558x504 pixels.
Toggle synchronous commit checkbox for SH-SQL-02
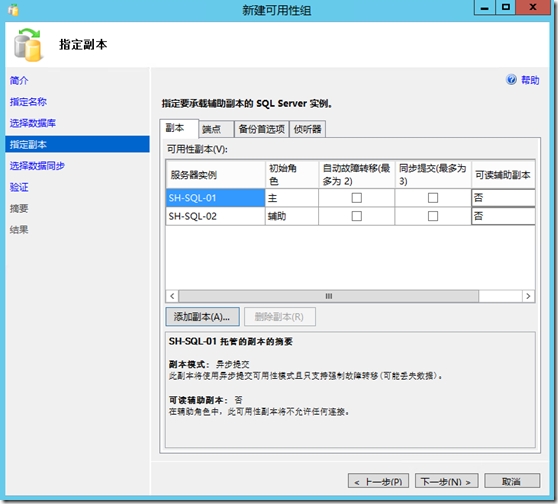point(433,216)
